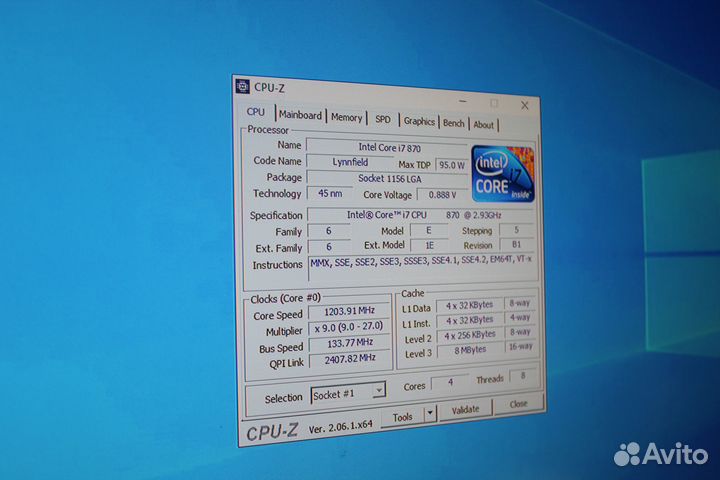Click the Core Voltage value '0.888 V'
The image size is (720, 480).
click(442, 195)
